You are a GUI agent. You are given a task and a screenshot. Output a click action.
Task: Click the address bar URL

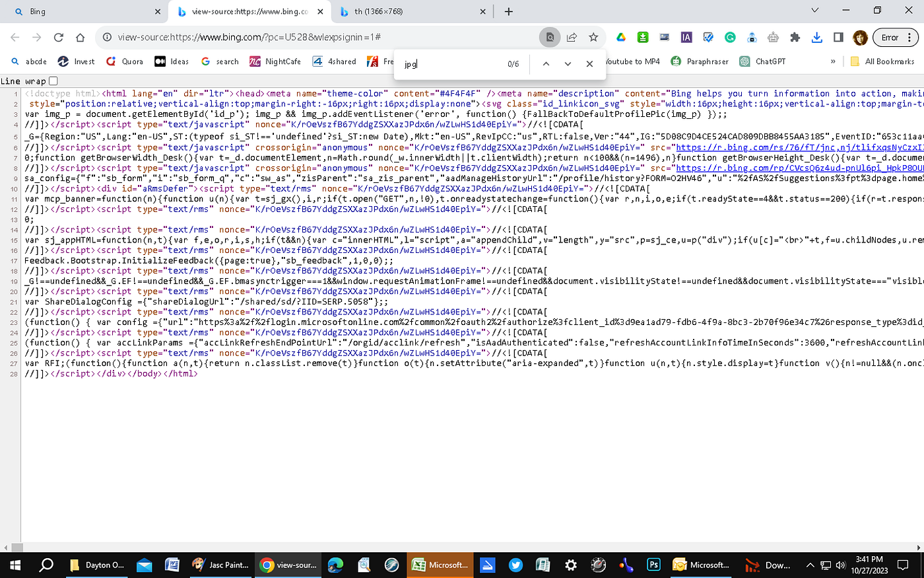[249, 38]
